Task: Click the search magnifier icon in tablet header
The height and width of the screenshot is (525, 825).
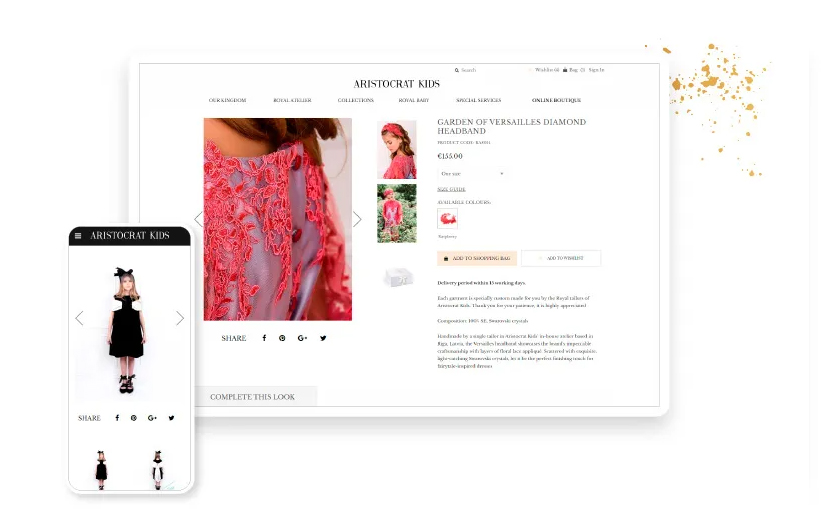Action: 457,70
